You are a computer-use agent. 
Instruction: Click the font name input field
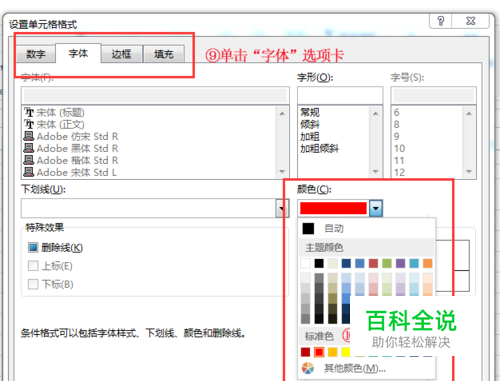(155, 96)
